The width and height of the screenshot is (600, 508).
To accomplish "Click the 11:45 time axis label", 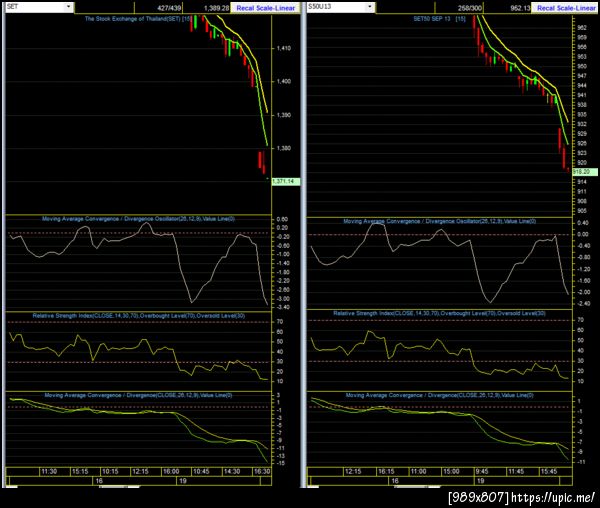I will click(516, 471).
